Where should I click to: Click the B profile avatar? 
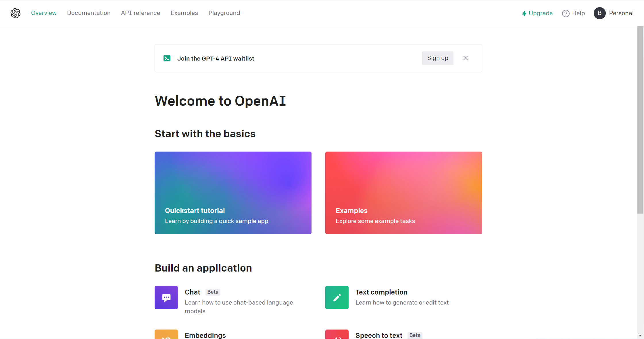[599, 13]
